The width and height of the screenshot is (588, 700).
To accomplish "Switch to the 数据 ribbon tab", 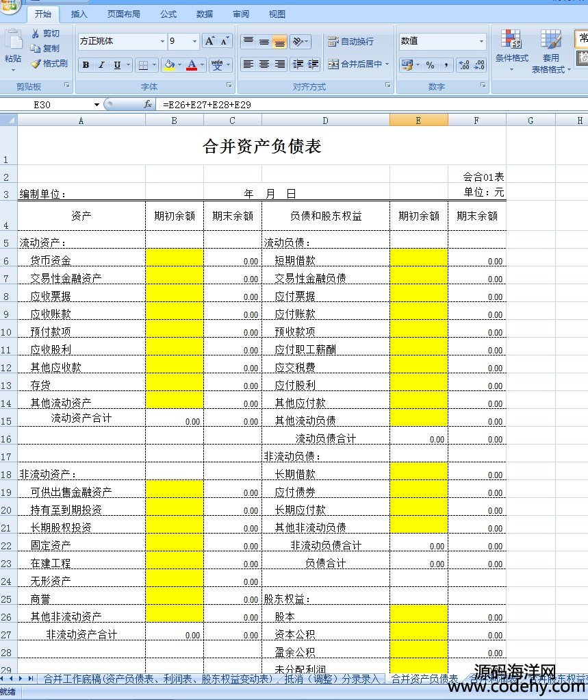I will [x=204, y=14].
